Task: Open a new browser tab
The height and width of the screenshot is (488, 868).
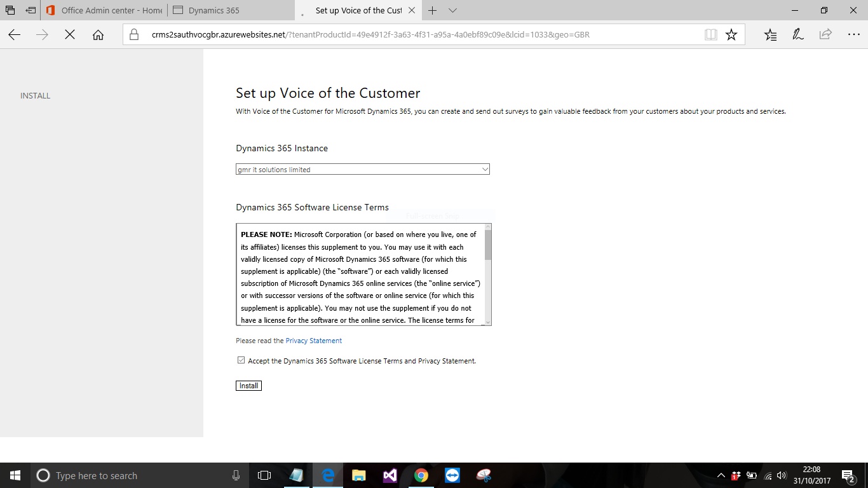Action: point(433,10)
